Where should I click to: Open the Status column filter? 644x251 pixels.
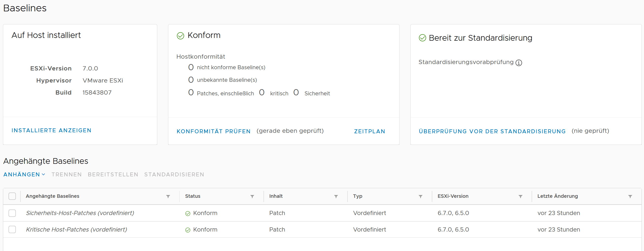252,197
